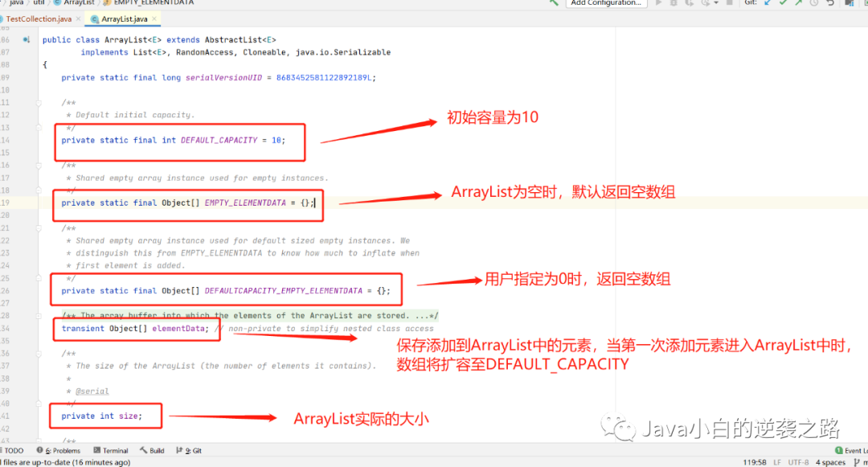Viewport: 868px width, 467px height.
Task: Click RandomAccess in implements clause
Action: [x=205, y=52]
